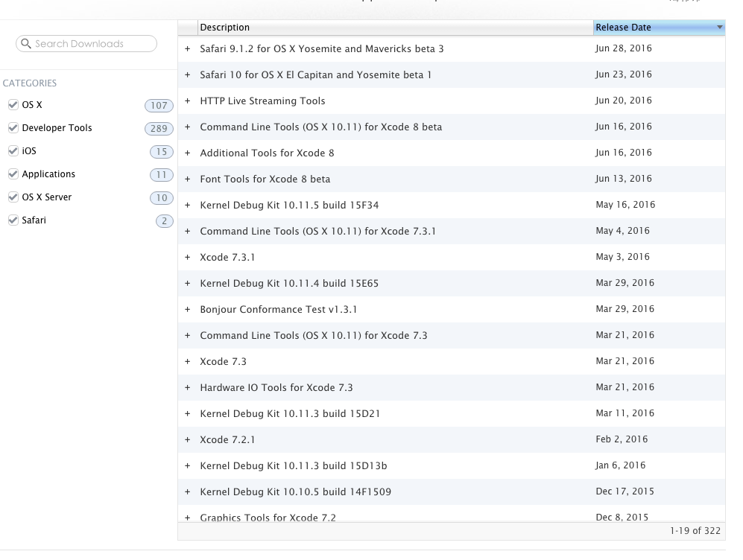Click Command Line Tools for Xcode 8 beta title
Screen dimensions: 743x560
pyautogui.click(x=320, y=127)
